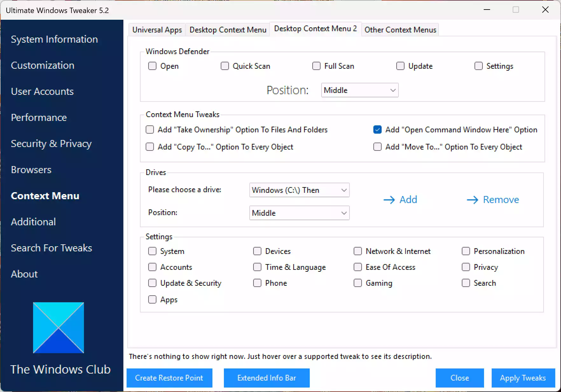Switch to Universal Apps tab

157,30
